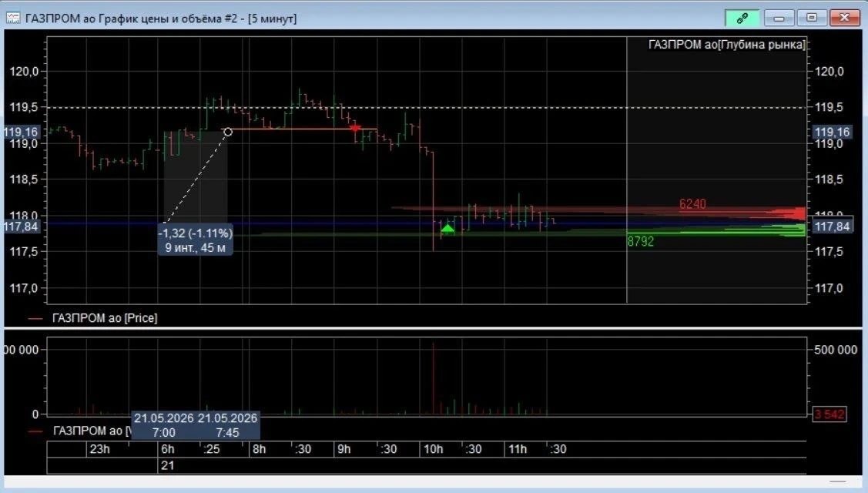Click the 117,84 price tag on left axis
This screenshot has height=493, width=868.
click(x=22, y=226)
